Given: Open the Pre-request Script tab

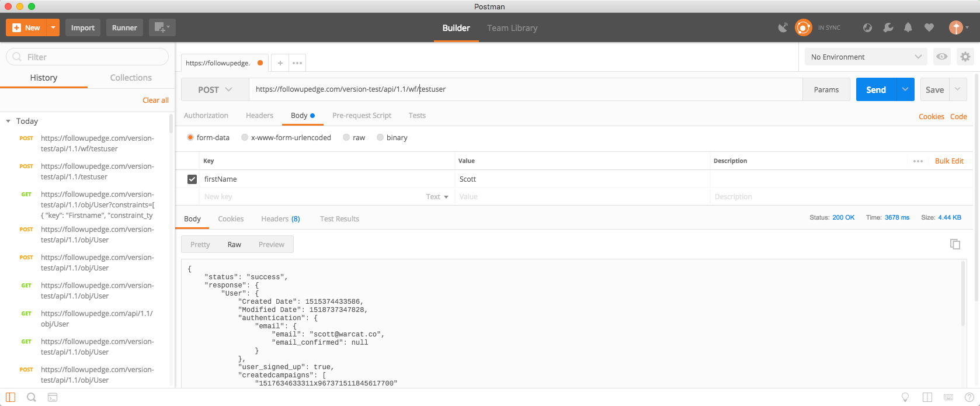Looking at the screenshot, I should [362, 116].
